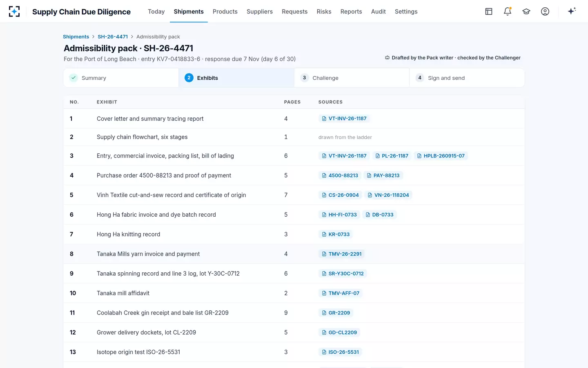The image size is (588, 368).
Task: Open source document HH-FI-0733
Action: tap(339, 215)
